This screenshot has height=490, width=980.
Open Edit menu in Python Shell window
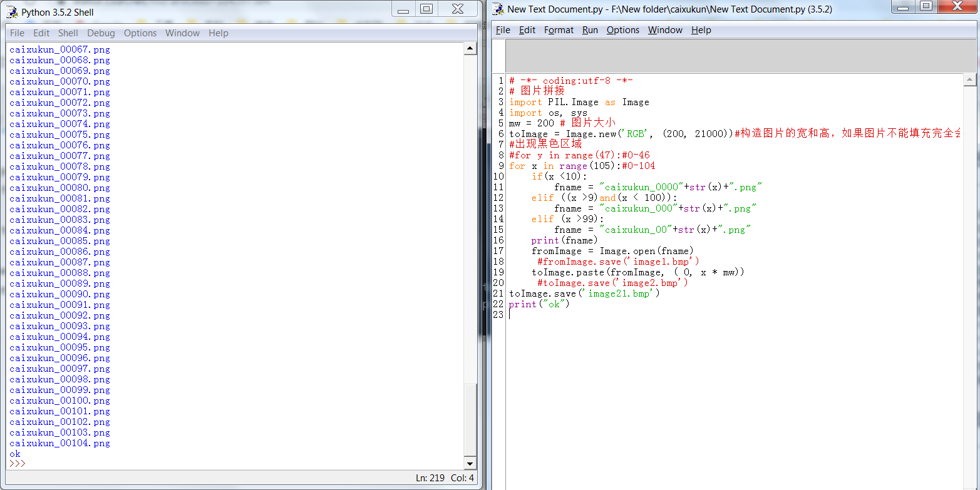click(41, 33)
